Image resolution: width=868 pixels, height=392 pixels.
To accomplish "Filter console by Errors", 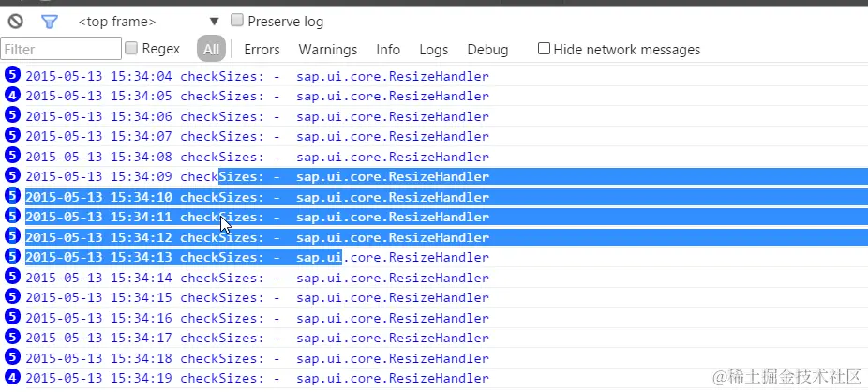I will pos(262,50).
